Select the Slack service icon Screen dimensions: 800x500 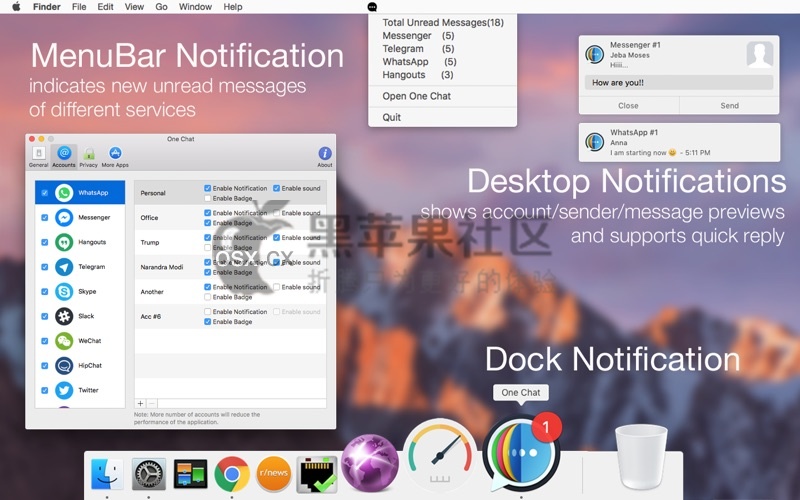pyautogui.click(x=64, y=316)
